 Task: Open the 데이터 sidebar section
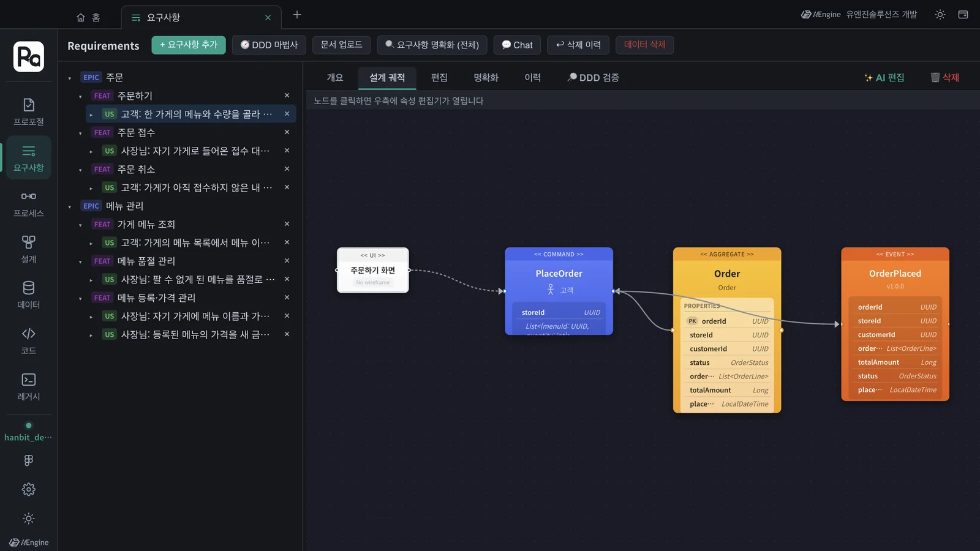[x=29, y=295]
